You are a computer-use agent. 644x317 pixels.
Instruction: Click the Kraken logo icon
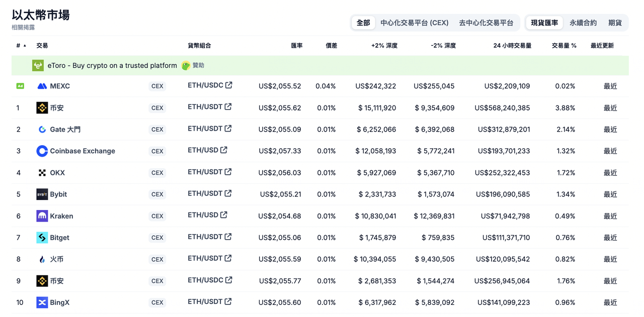(42, 216)
